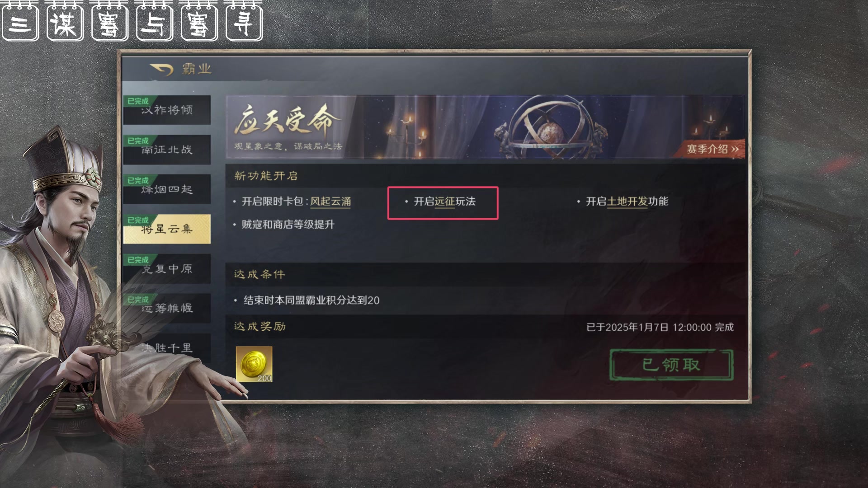Switch to the 烽烟四起 chapter
868x488 pixels.
(x=167, y=189)
